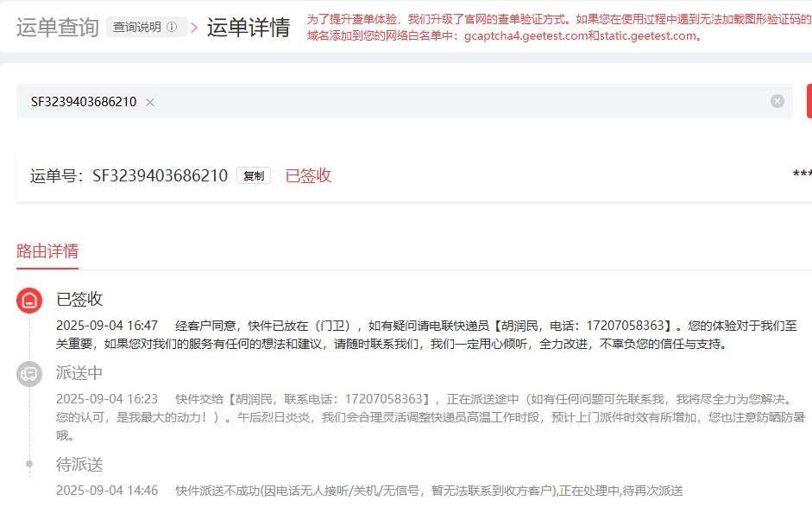Viewport: 812px width, 526px height.
Task: Click the red search button at the right edge
Action: (x=809, y=101)
